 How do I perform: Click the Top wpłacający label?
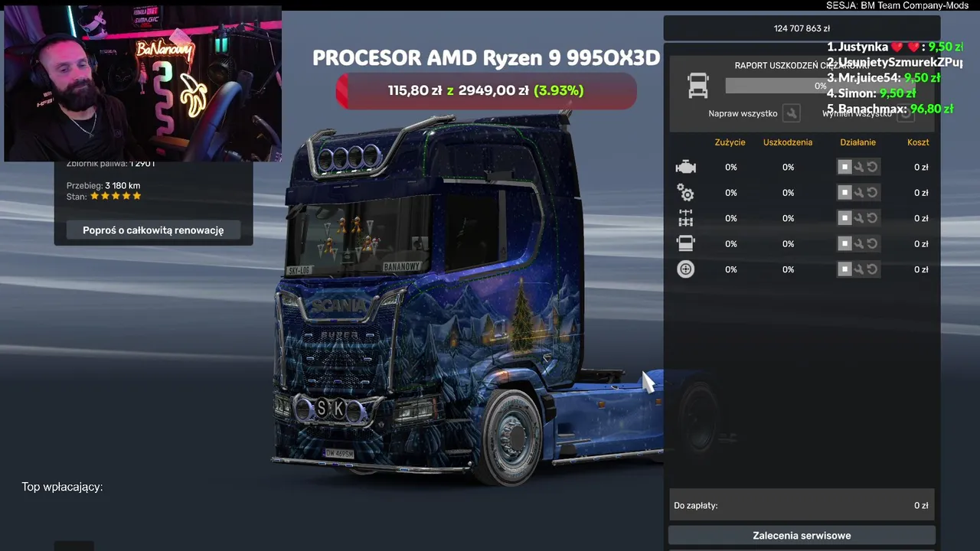pyautogui.click(x=62, y=487)
